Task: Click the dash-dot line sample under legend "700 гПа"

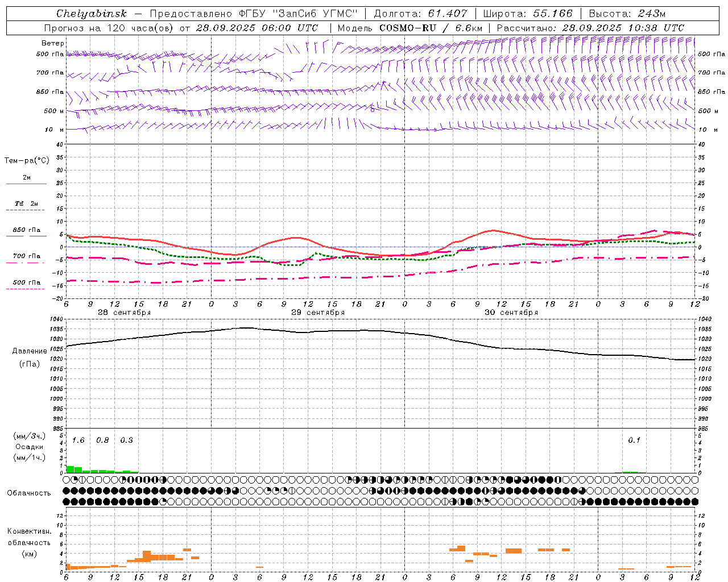Action: [25, 263]
